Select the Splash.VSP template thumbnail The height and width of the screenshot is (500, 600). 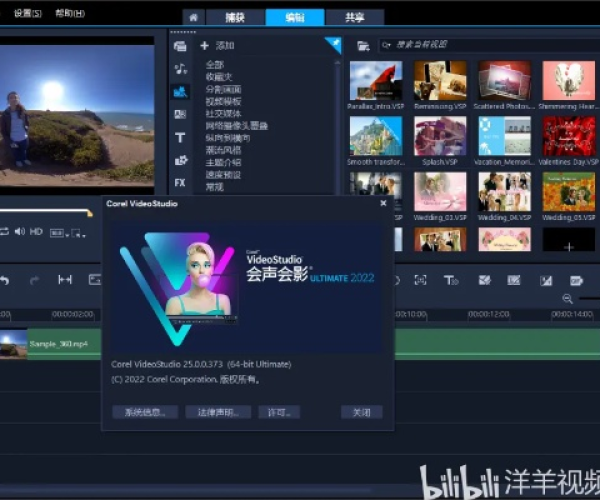click(440, 136)
